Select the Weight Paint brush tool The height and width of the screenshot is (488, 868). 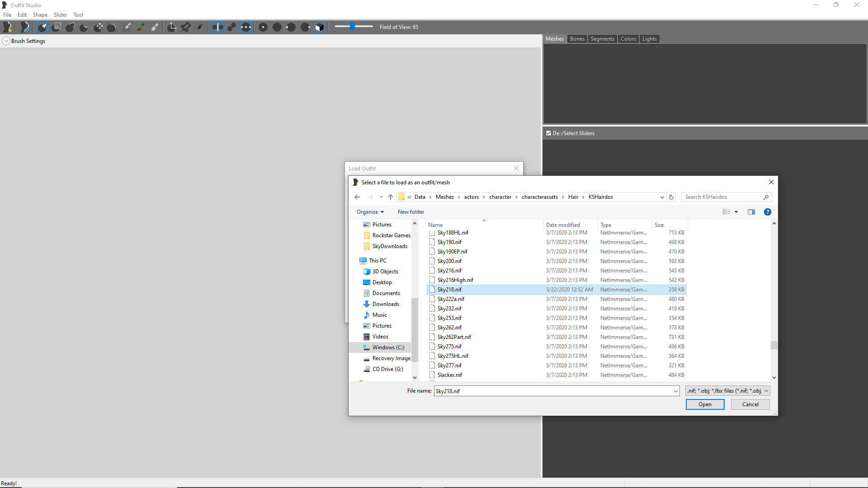point(127,27)
